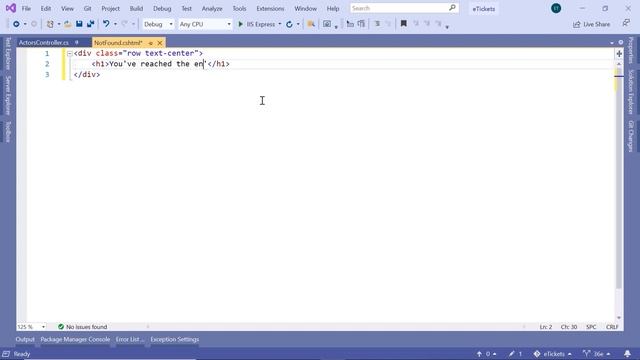Click the pending changes pencil icon
The image size is (640, 360).
click(x=512, y=354)
